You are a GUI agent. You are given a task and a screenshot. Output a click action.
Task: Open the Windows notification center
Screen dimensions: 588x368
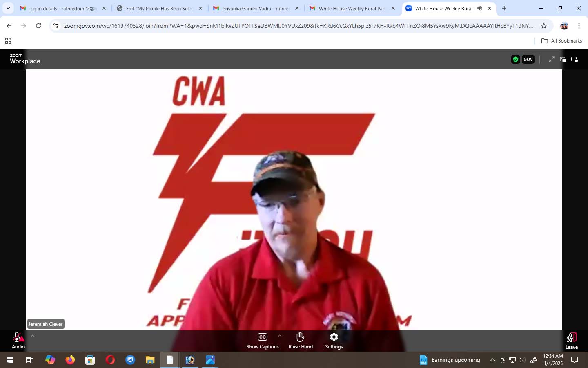click(575, 360)
